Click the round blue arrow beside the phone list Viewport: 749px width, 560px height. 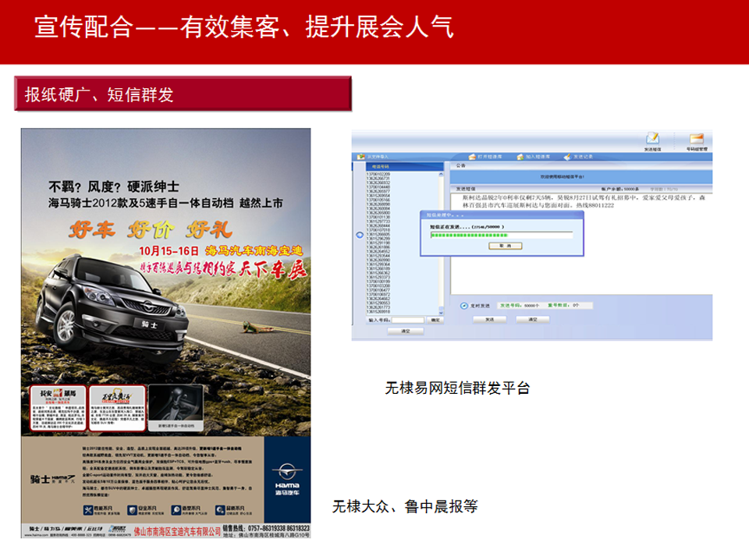360,235
